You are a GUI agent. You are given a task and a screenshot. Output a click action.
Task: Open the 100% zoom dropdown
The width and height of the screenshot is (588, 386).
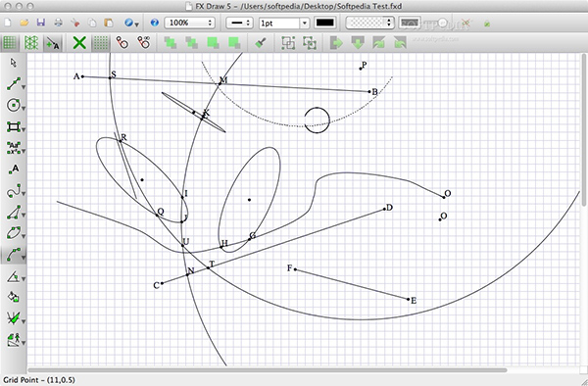pyautogui.click(x=189, y=23)
